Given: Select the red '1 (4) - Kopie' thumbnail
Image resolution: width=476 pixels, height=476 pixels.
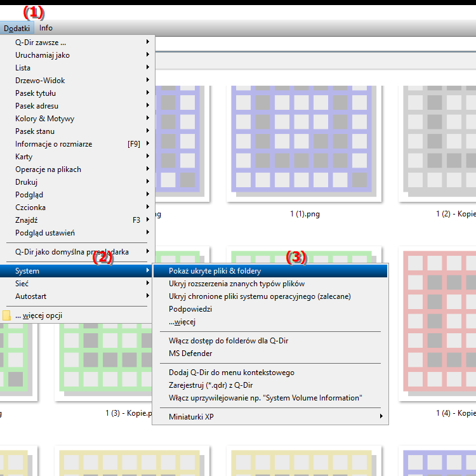Looking at the screenshot, I should pos(439,324).
